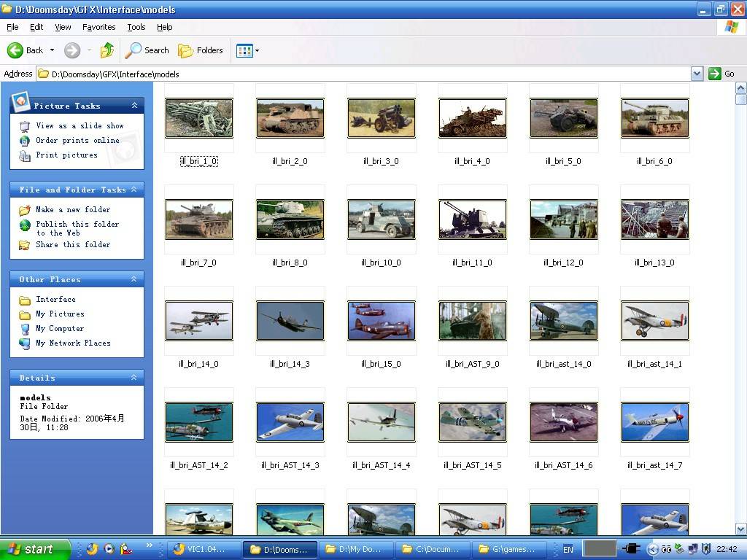
Task: Click the Back navigation arrow icon
Action: point(16,50)
